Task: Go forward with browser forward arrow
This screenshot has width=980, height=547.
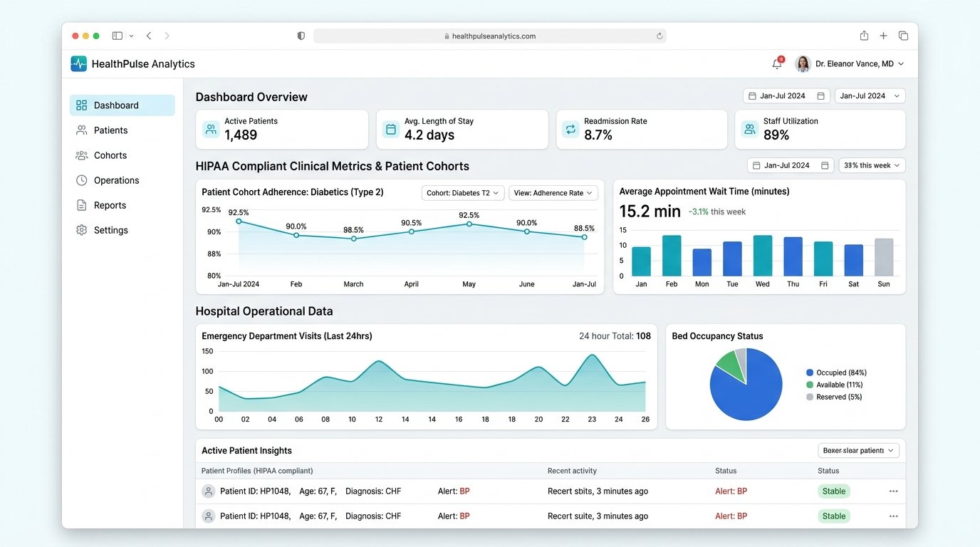Action: coord(167,36)
